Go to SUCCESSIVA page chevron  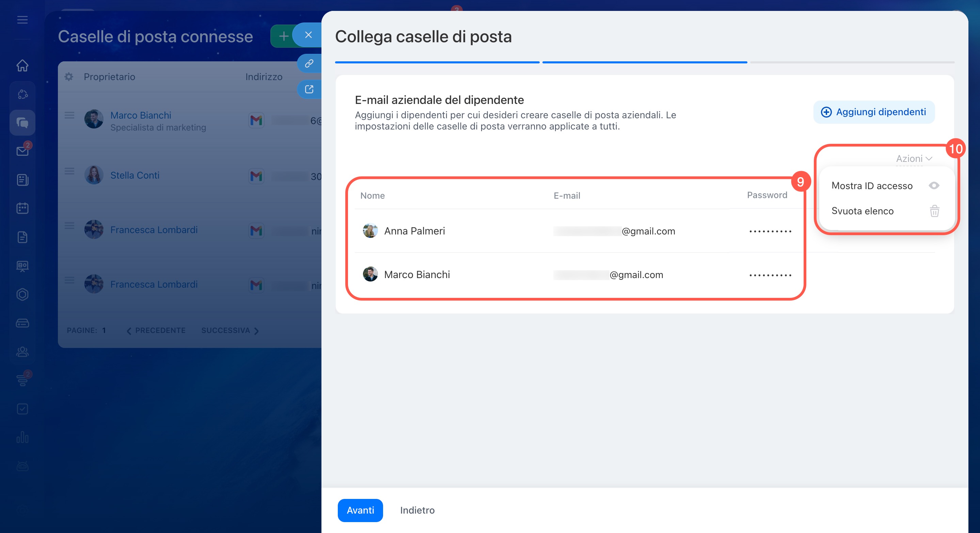tap(256, 331)
